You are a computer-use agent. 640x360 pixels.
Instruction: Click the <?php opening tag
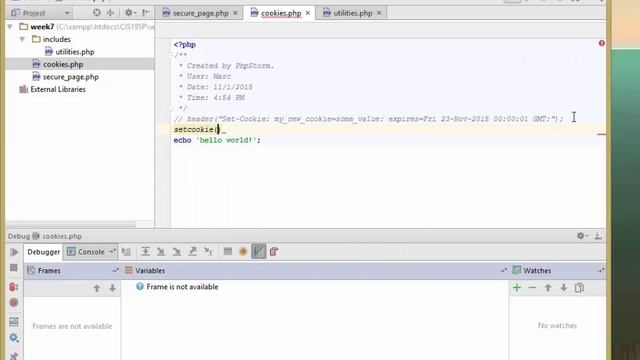tap(185, 45)
